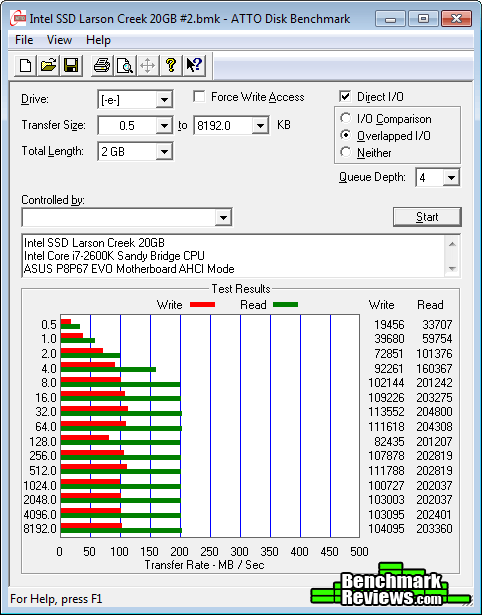Click the description box scroll up arrow
Viewport: 482px width, 615px height.
[x=452, y=244]
